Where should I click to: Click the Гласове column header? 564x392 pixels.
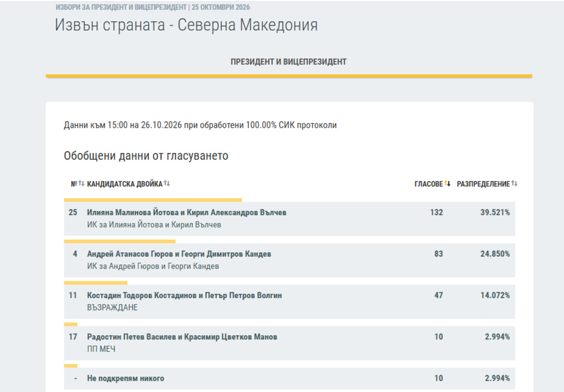click(x=429, y=184)
